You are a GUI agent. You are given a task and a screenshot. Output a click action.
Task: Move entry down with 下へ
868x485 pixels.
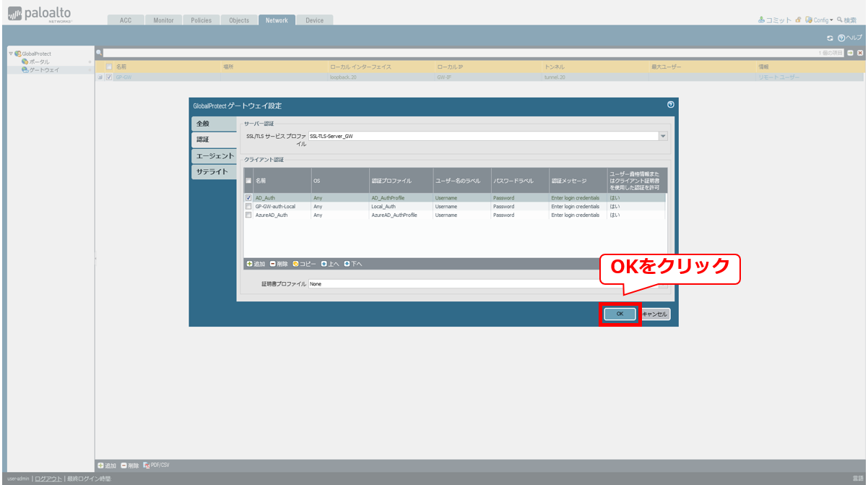point(353,264)
